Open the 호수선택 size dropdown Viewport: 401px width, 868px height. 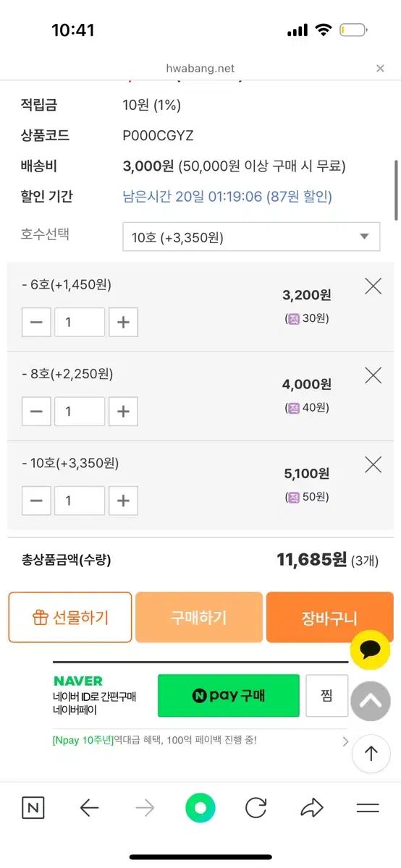(251, 237)
